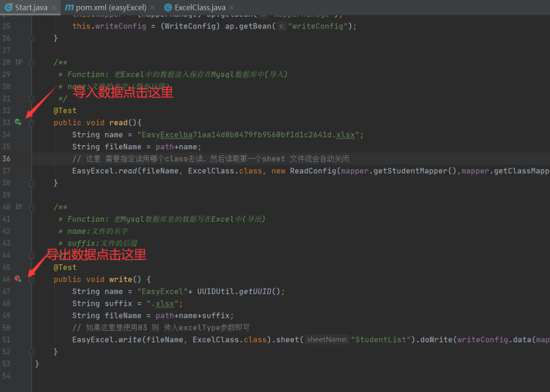Click the Maven icon on pom.xml tab

coord(70,7)
